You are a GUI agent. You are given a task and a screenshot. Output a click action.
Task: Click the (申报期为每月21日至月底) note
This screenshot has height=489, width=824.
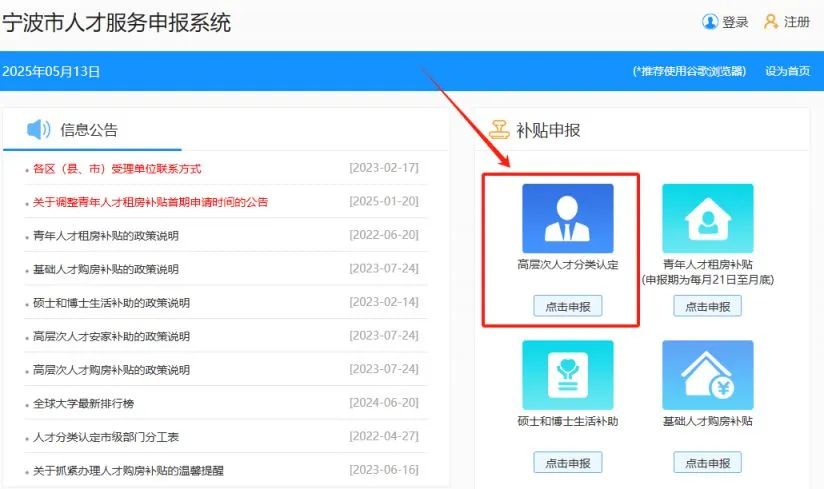tap(707, 279)
